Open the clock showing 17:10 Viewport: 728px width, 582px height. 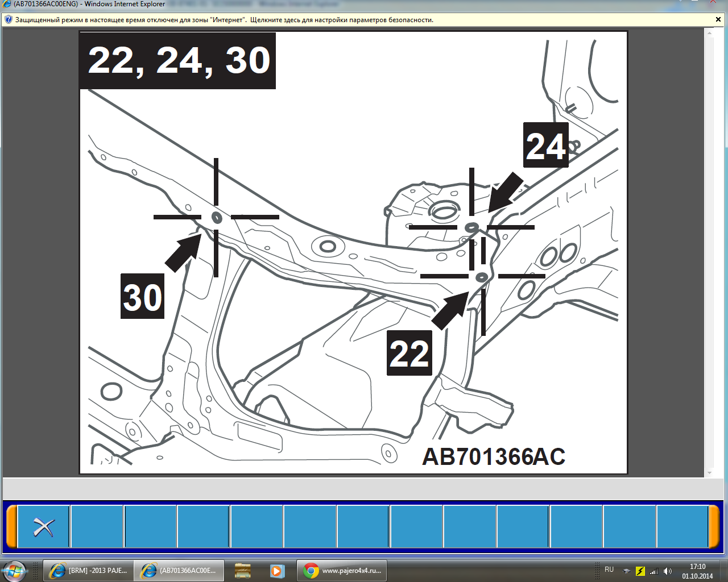(697, 571)
